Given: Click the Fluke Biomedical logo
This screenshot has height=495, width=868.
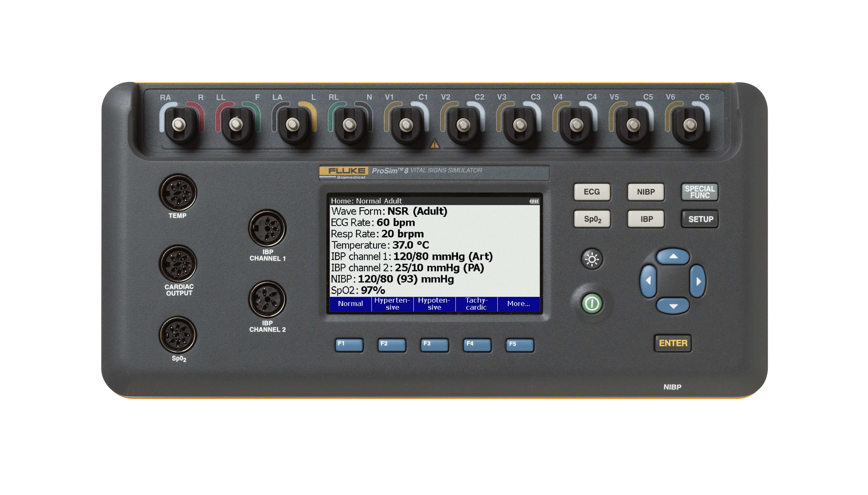Looking at the screenshot, I should [344, 172].
